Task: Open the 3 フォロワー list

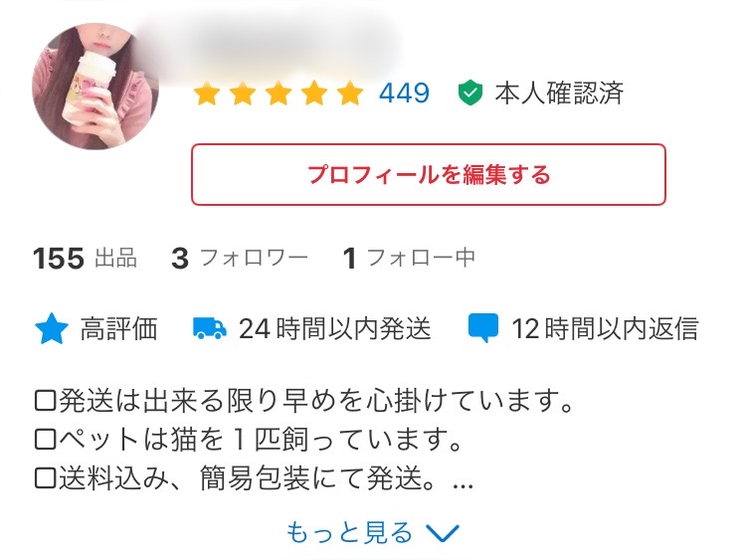Action: coord(240,258)
